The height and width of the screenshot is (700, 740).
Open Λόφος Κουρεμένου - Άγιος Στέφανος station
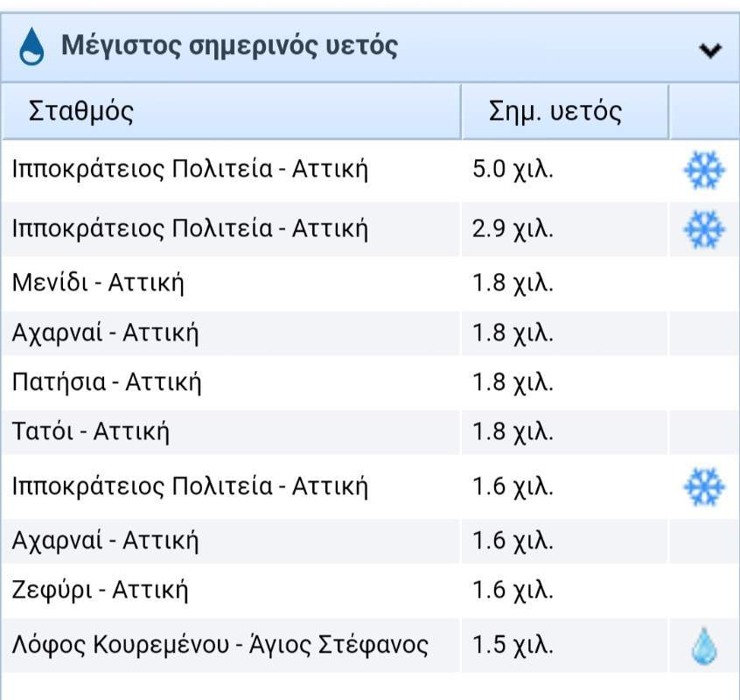click(220, 646)
